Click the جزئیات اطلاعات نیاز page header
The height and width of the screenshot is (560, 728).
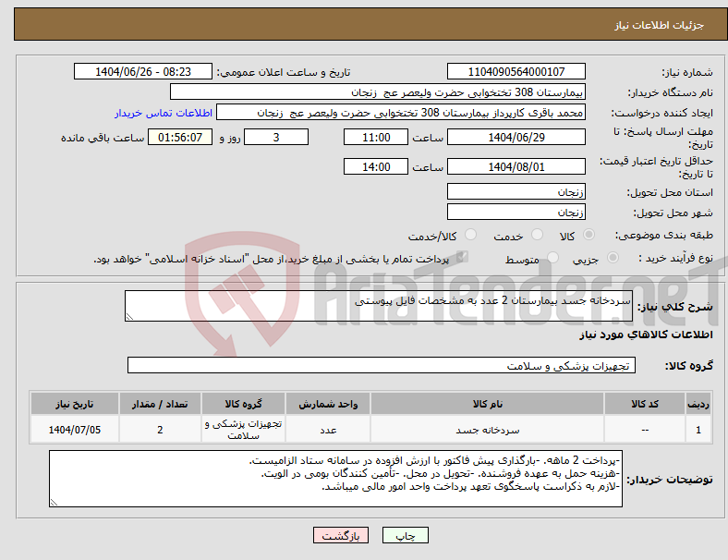[659, 25]
